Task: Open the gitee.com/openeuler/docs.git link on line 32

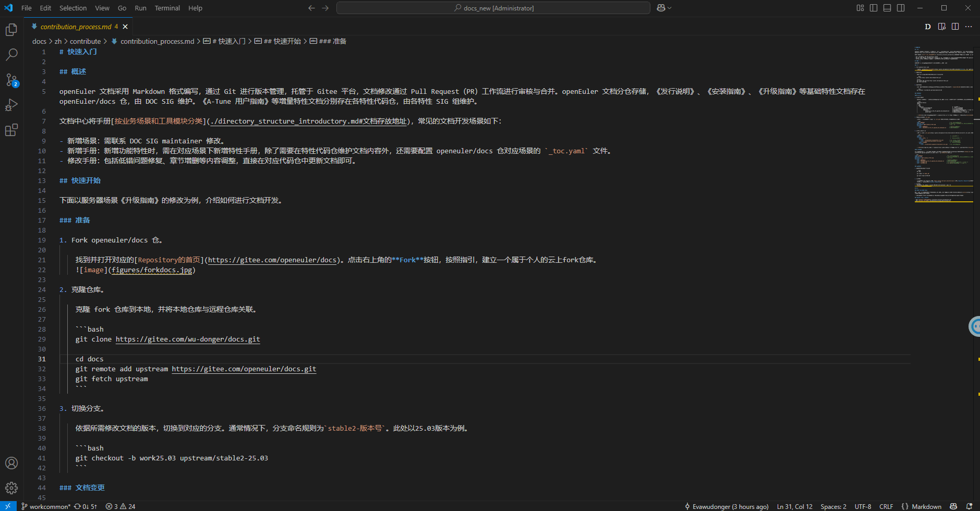Action: 244,369
